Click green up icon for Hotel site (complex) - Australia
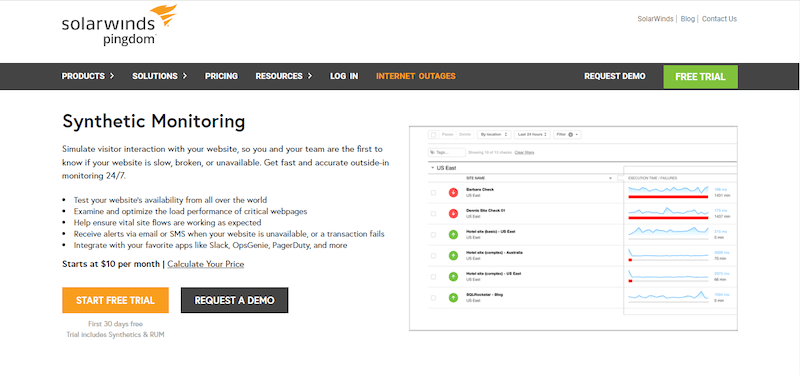Viewport: 800px width, 375px height. click(453, 256)
